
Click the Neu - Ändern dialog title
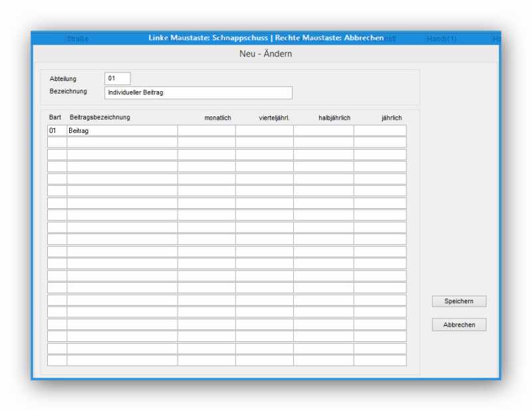(x=265, y=54)
